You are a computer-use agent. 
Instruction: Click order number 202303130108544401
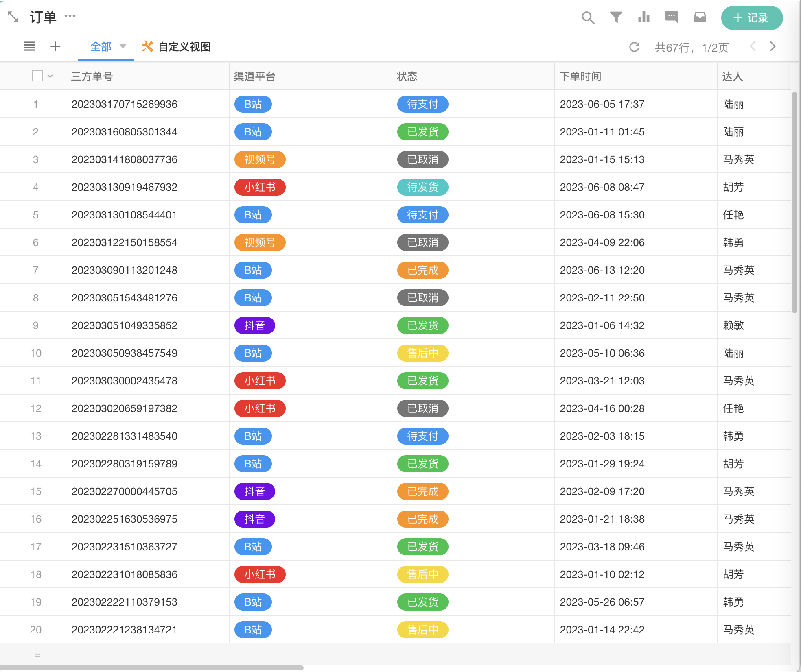125,215
